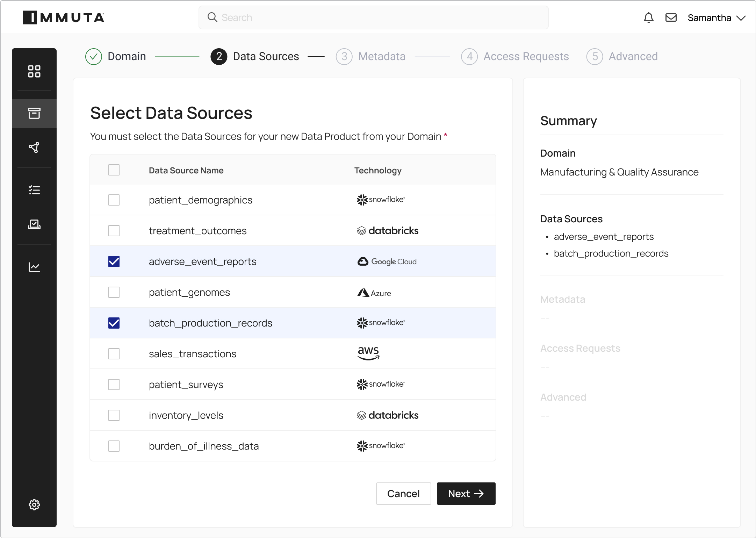Jump to the Access Requests step
The height and width of the screenshot is (538, 756).
pos(515,56)
